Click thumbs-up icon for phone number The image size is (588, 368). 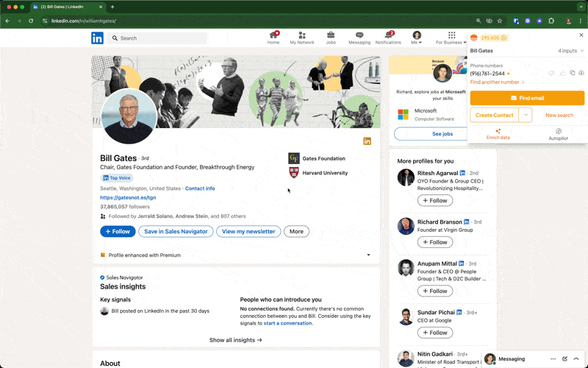[x=562, y=73]
